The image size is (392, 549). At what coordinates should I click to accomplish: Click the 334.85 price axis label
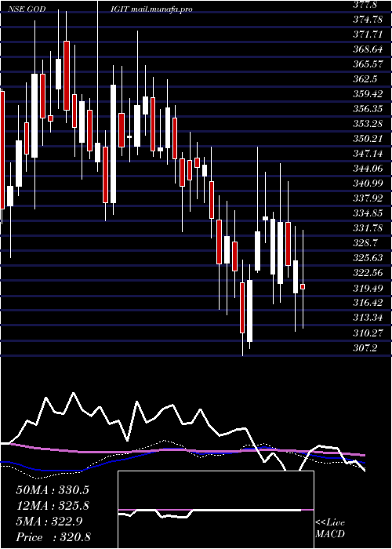click(x=368, y=213)
